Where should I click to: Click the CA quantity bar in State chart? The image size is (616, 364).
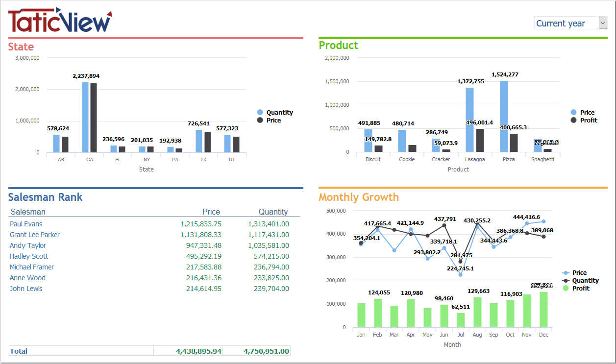click(x=85, y=118)
